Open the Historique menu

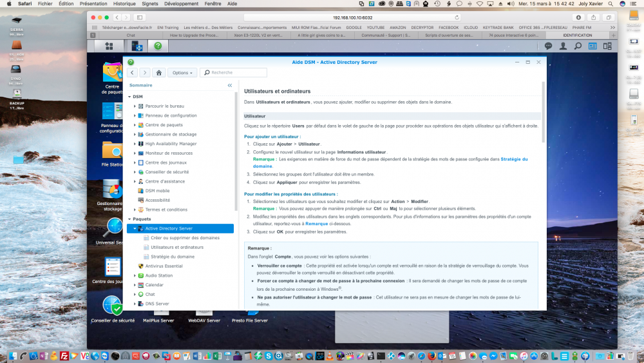tap(124, 4)
